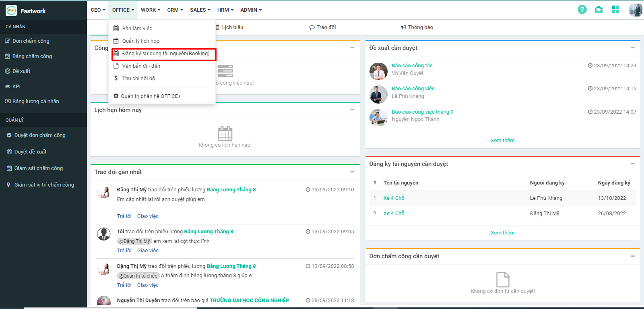644x309 pixels.
Task: Collapse the Trao đổi gần nhất panel
Action: [352, 172]
